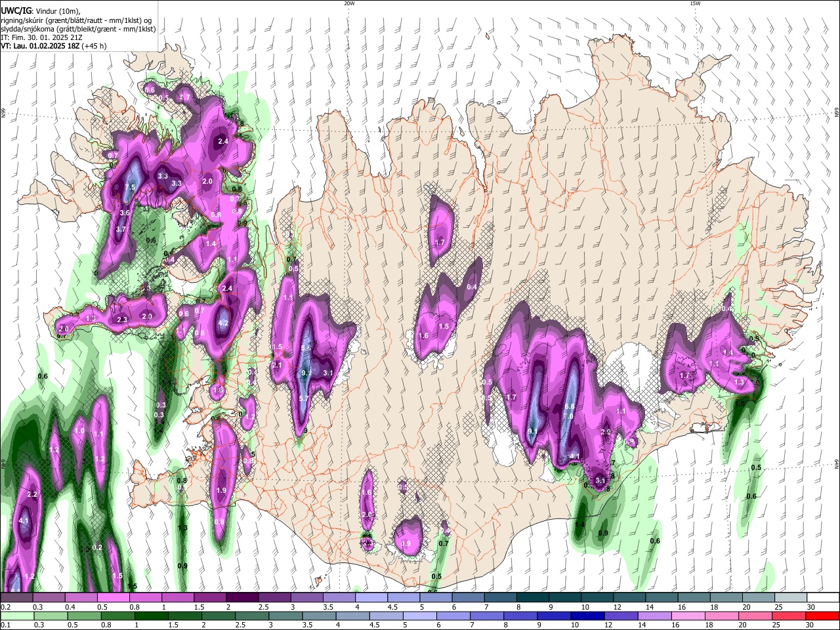Pick the palest green swatch above 0.1 label
840x630 pixels.
[x=17, y=616]
